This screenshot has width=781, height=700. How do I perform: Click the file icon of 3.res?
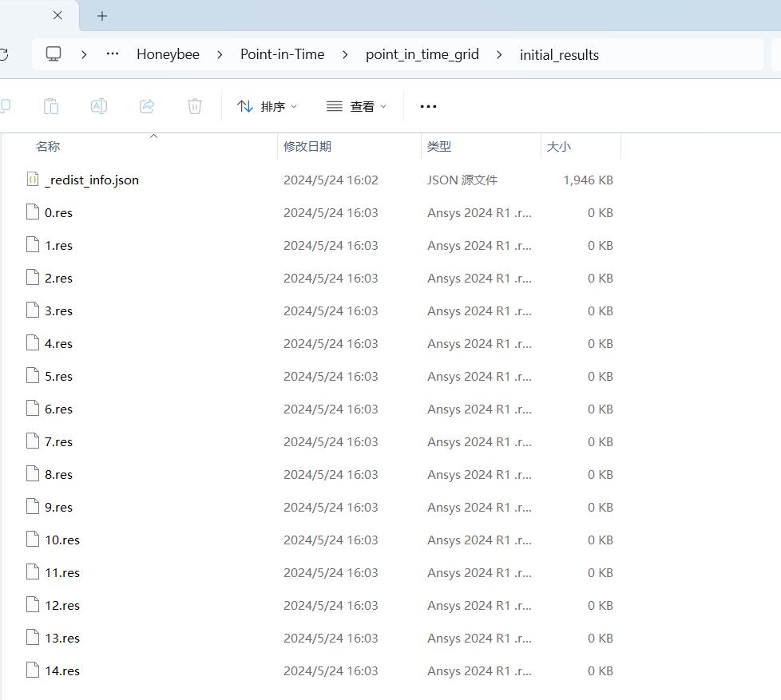pyautogui.click(x=33, y=310)
